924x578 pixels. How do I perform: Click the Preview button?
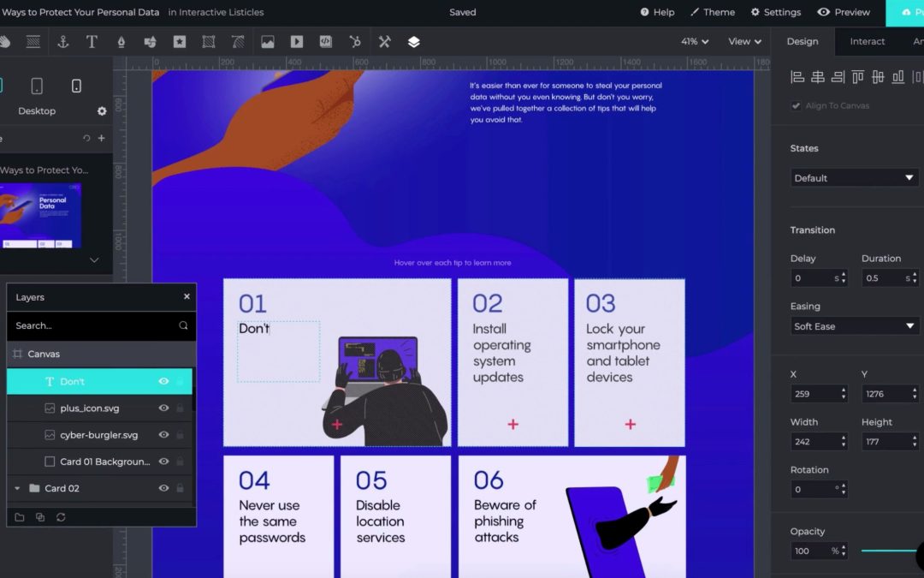click(844, 12)
